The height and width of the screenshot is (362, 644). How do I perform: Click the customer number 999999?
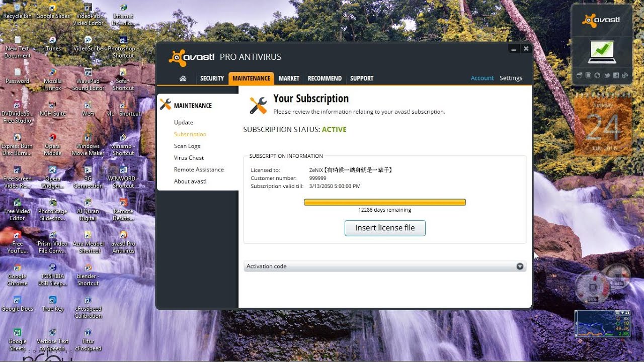click(318, 178)
